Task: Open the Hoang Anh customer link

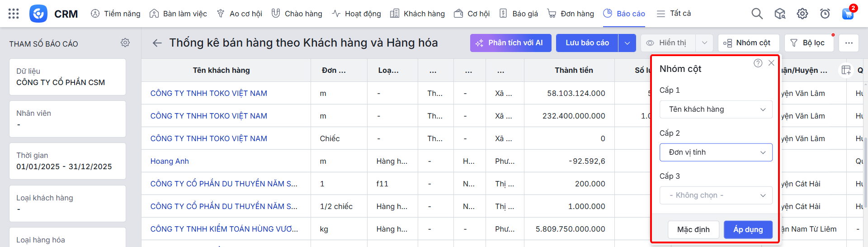Action: pyautogui.click(x=170, y=161)
